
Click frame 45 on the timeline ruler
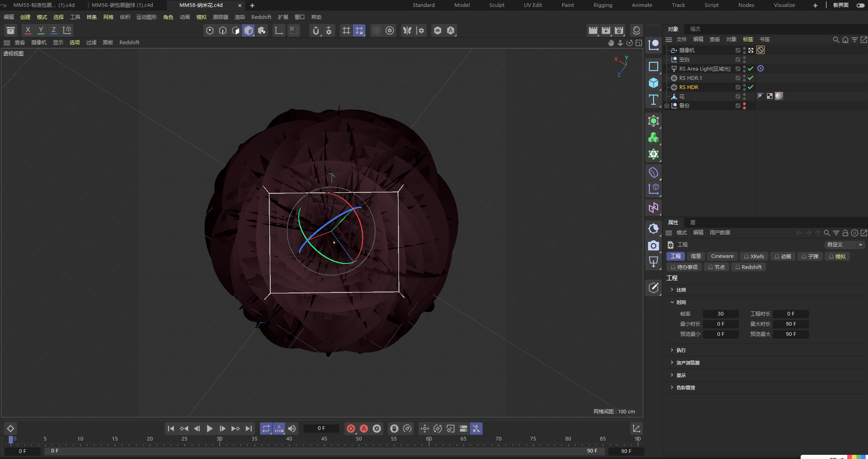pos(324,439)
